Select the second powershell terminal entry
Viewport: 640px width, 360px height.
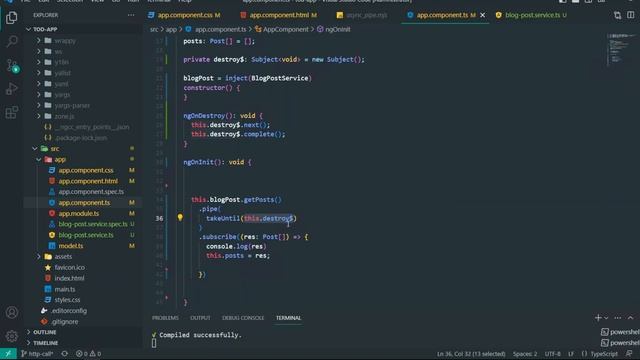620,343
